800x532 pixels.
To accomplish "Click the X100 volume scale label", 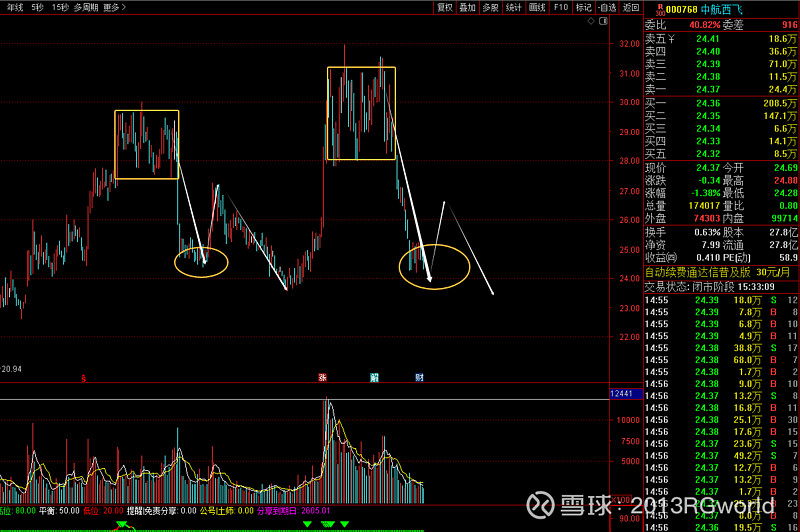I will pos(620,500).
